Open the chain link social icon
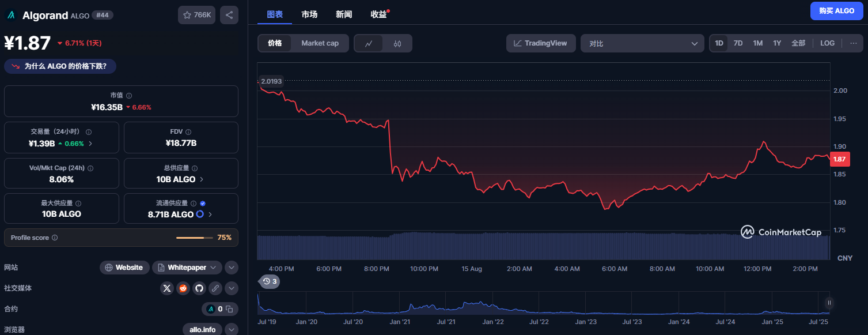 [215, 288]
